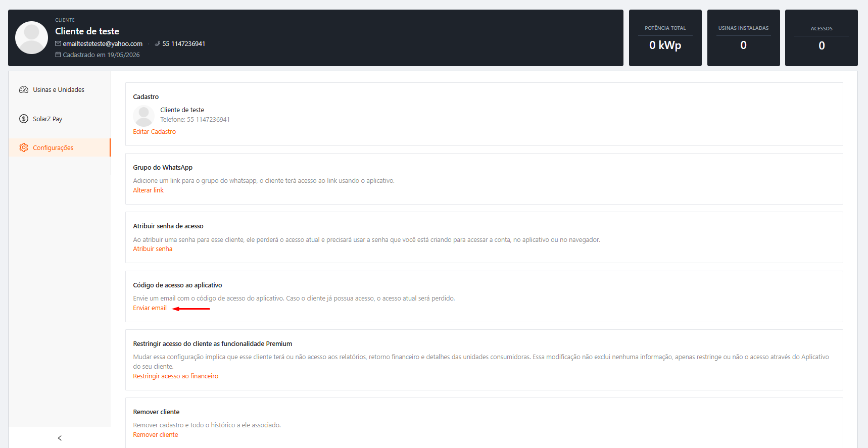The height and width of the screenshot is (448, 868).
Task: Click Restringir acesso ao financeiro link
Action: pos(176,376)
